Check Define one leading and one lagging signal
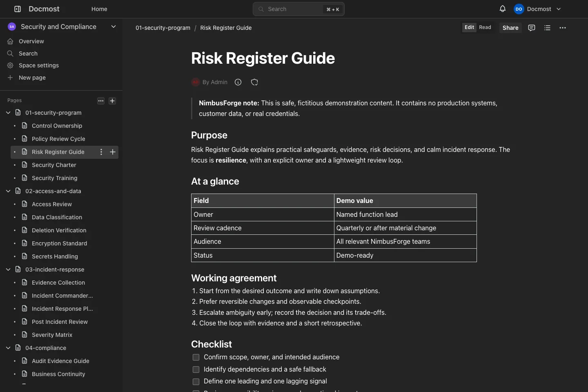The width and height of the screenshot is (588, 392). point(196,381)
